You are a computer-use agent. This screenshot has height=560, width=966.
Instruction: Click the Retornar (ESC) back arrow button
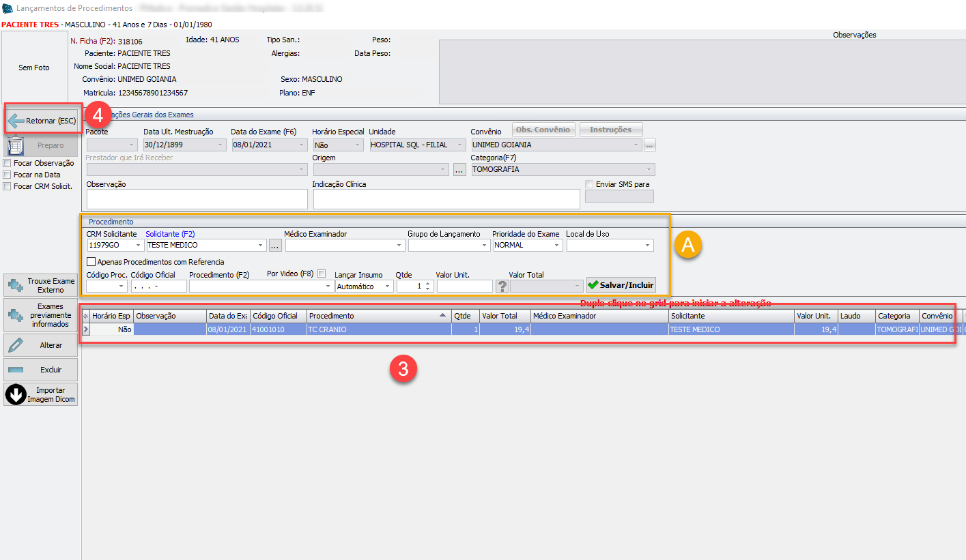pyautogui.click(x=42, y=121)
